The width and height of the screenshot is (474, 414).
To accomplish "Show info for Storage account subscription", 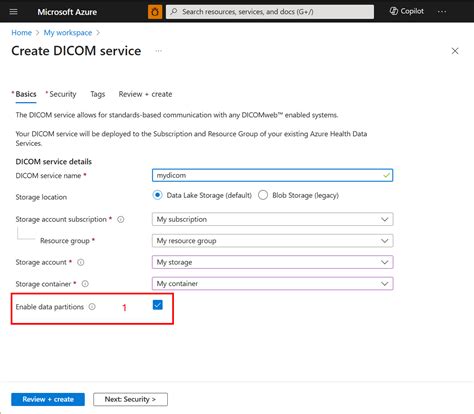I will [x=121, y=219].
